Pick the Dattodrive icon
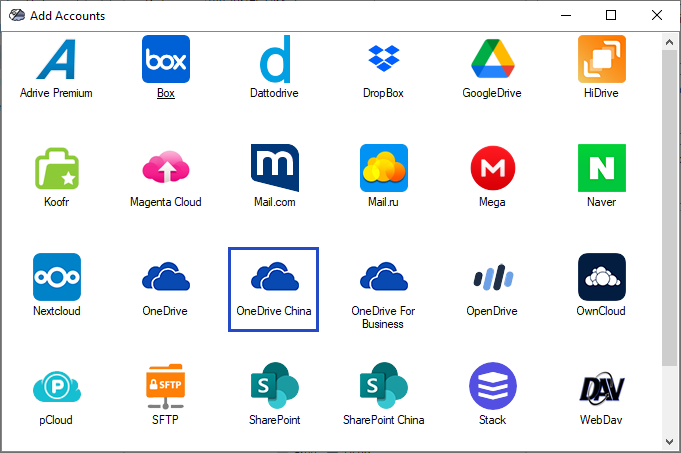Screen dimensions: 681x453 (275, 59)
